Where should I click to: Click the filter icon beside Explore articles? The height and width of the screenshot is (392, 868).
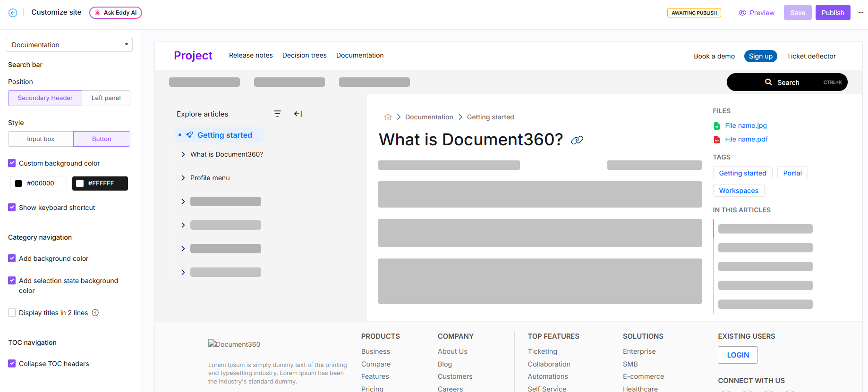pos(277,114)
